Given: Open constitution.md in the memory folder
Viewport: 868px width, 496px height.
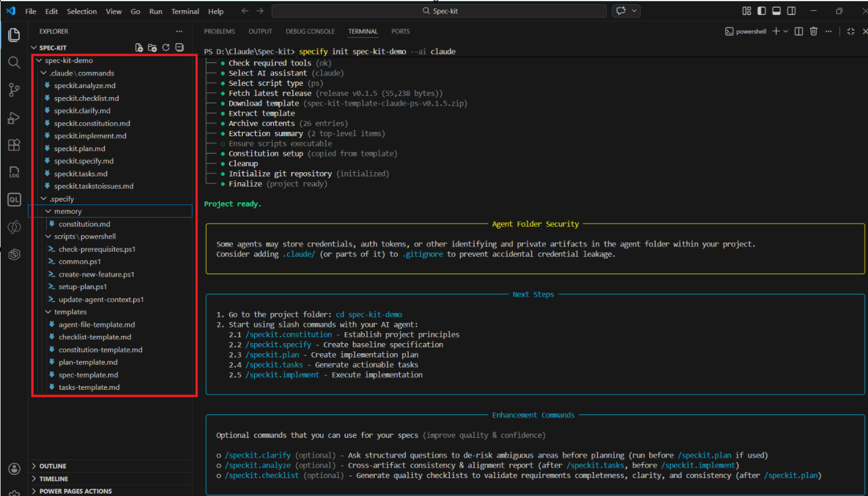Looking at the screenshot, I should click(84, 224).
